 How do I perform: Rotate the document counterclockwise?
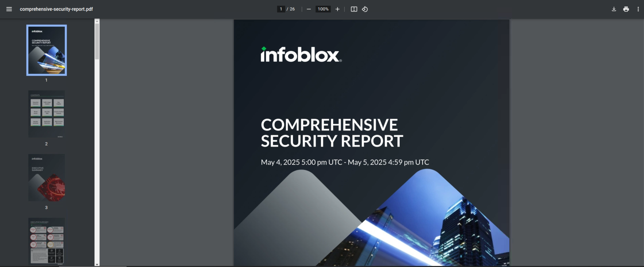point(365,9)
